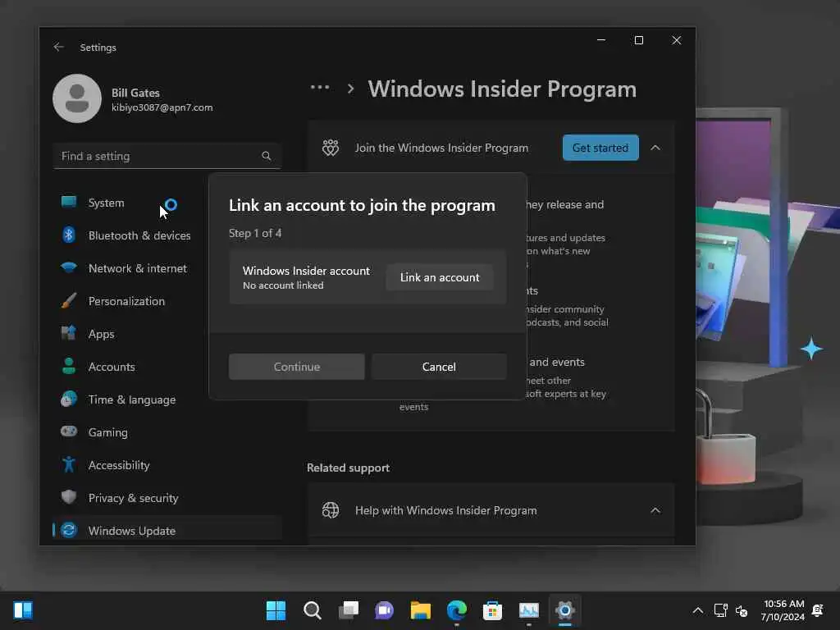Open File Explorer from the taskbar
This screenshot has width=840, height=630.
[421, 610]
